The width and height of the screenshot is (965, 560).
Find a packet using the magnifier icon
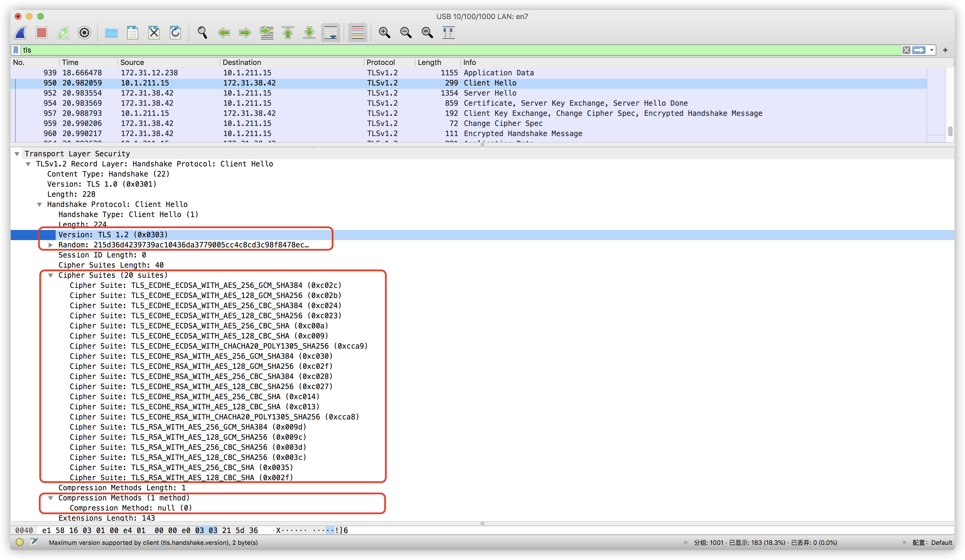202,33
